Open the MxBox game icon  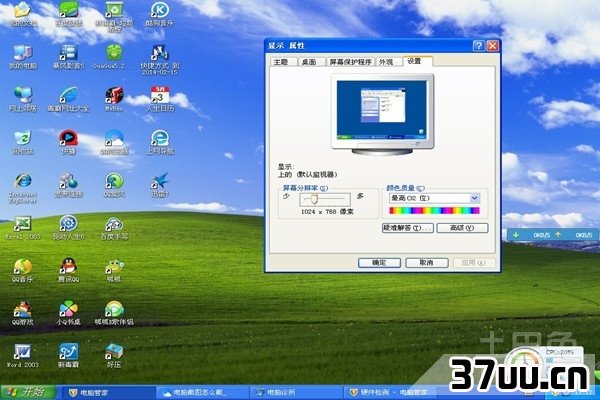(114, 96)
